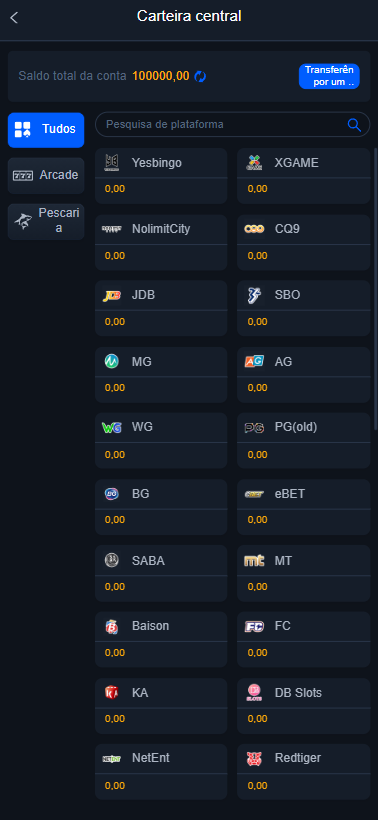
Task: Open the Pescaria category
Action: (x=46, y=221)
